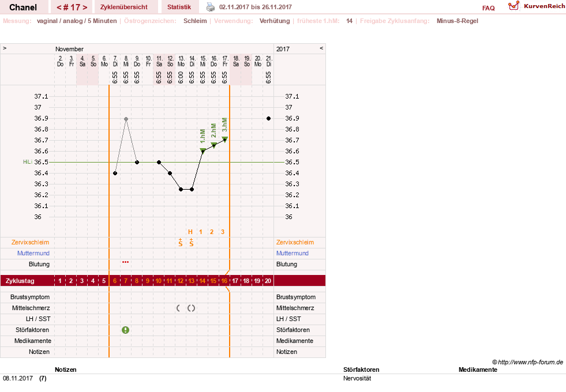Image resolution: width=566 pixels, height=392 pixels.
Task: Click the printer icon
Action: [x=211, y=7]
